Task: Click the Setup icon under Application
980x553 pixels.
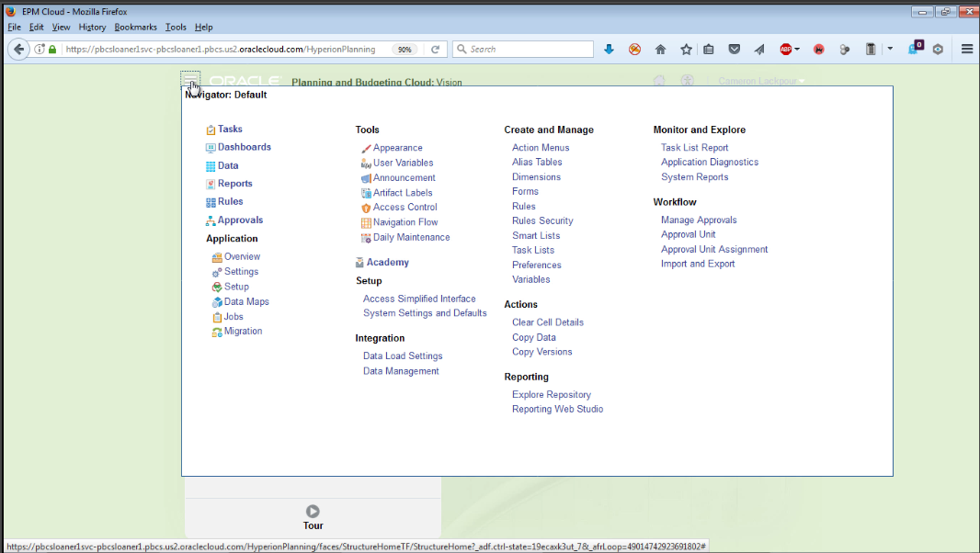Action: pyautogui.click(x=217, y=287)
